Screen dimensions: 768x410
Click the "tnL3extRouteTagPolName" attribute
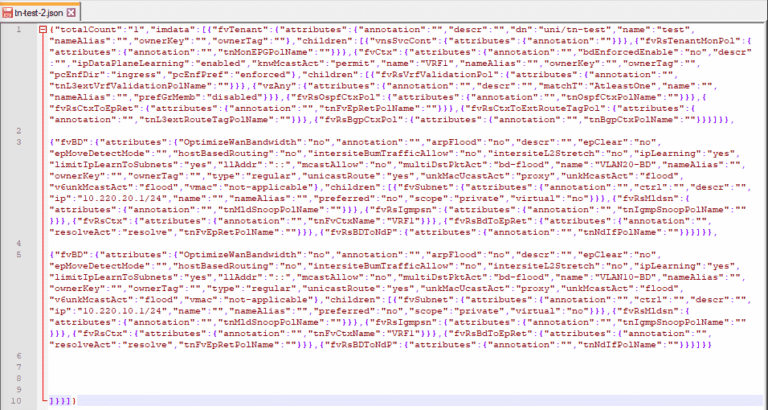click(207, 120)
